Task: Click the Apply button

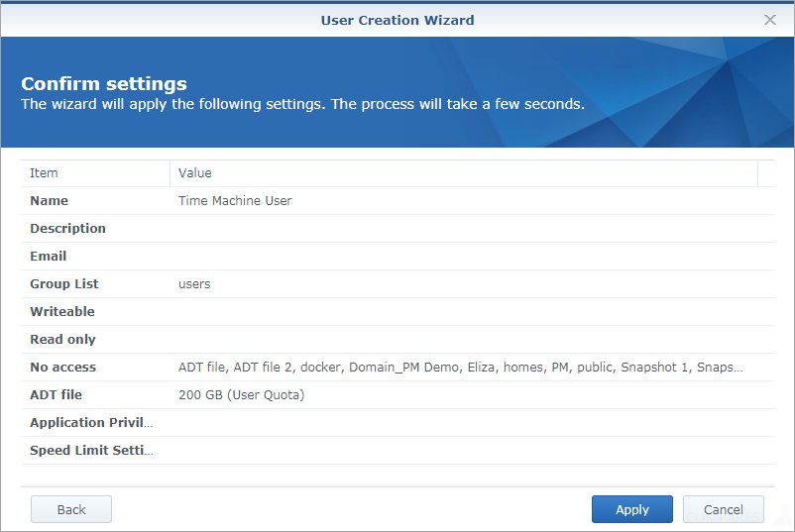Action: [x=632, y=509]
